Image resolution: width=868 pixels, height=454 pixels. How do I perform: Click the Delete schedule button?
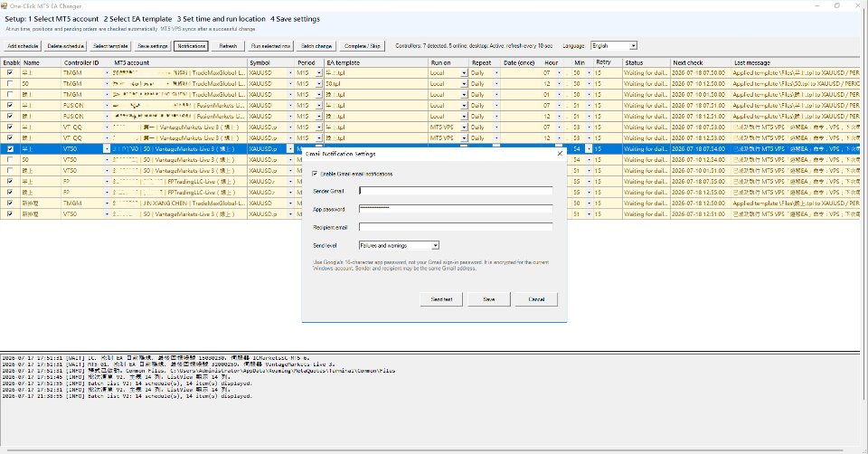click(65, 46)
